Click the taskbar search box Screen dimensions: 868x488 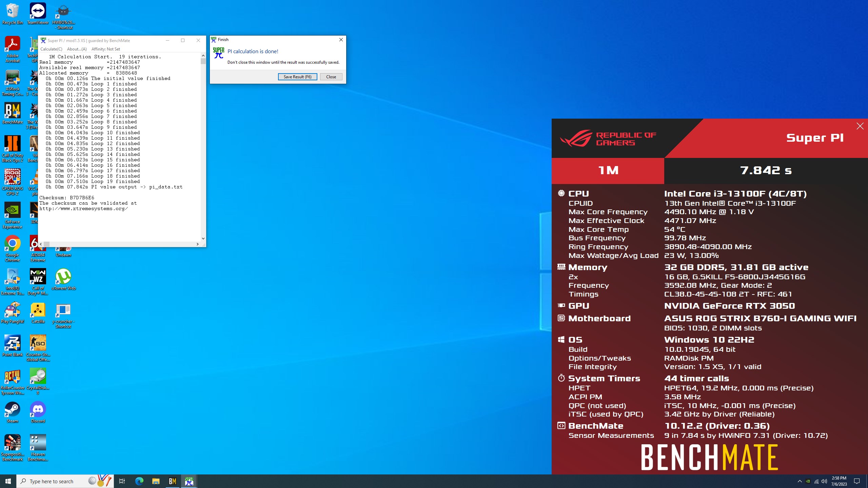click(x=65, y=481)
